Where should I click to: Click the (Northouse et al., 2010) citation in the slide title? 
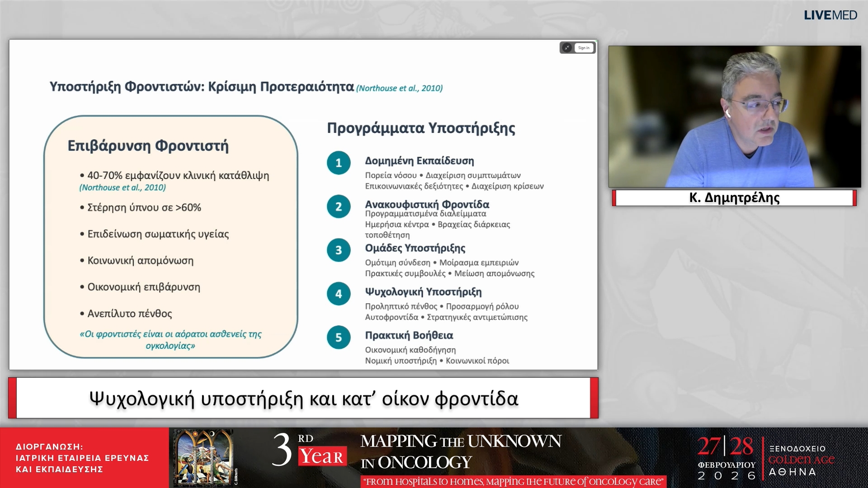click(399, 88)
